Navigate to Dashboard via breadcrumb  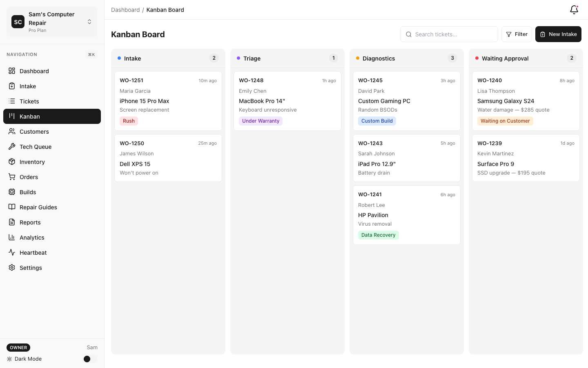[125, 9]
